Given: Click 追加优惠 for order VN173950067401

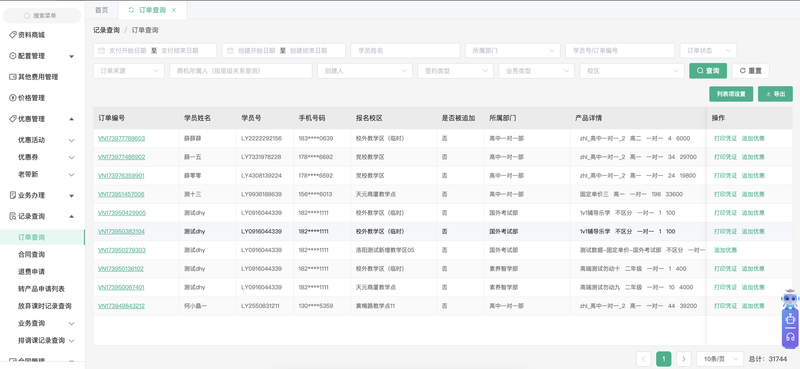Looking at the screenshot, I should coord(753,287).
